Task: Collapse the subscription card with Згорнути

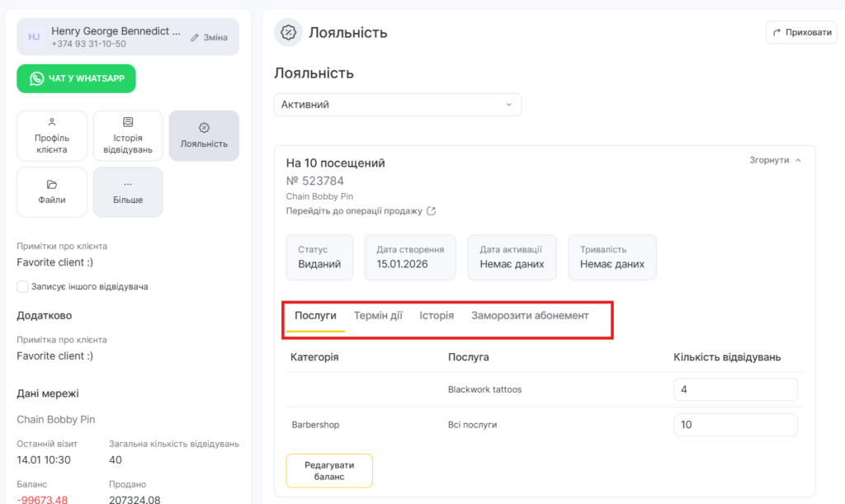Action: point(775,160)
